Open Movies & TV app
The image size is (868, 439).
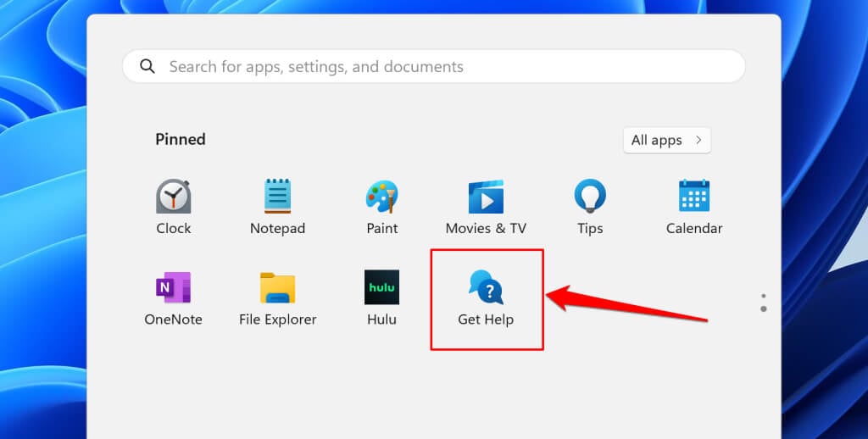[486, 206]
